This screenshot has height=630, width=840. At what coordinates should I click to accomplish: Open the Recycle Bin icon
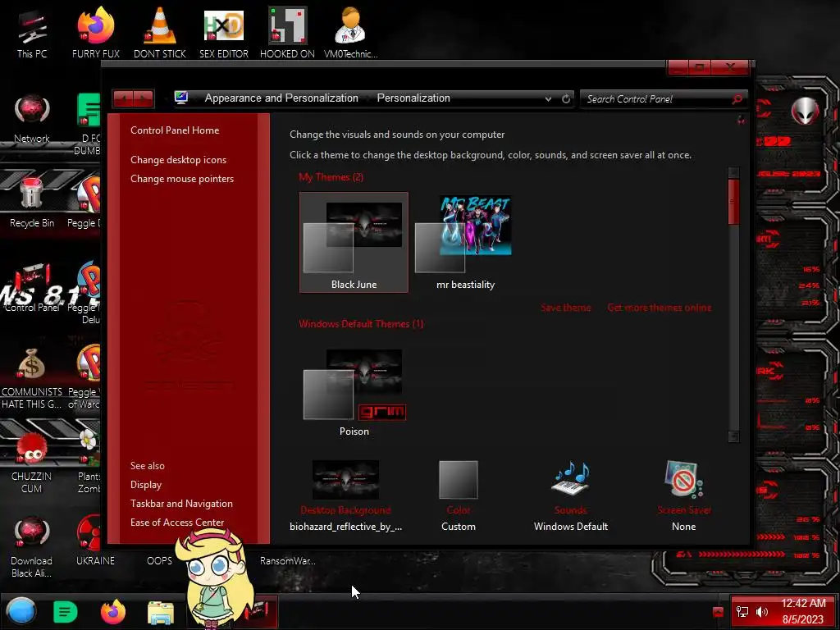pyautogui.click(x=32, y=203)
